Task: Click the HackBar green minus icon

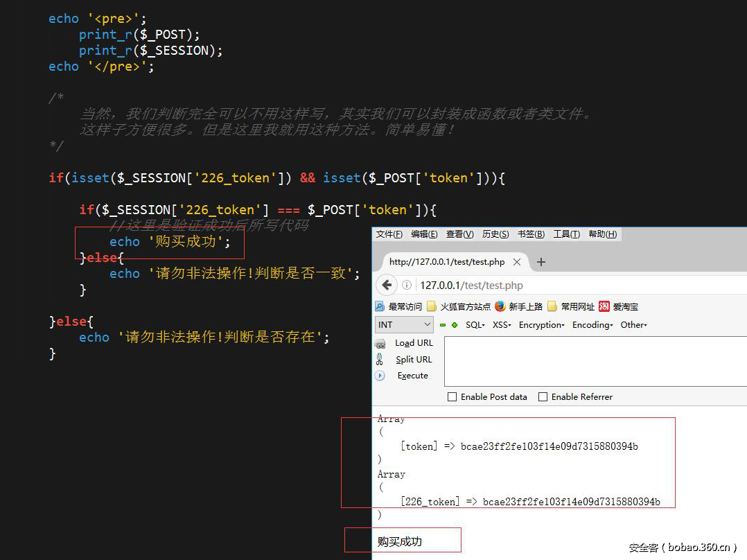Action: (x=443, y=325)
